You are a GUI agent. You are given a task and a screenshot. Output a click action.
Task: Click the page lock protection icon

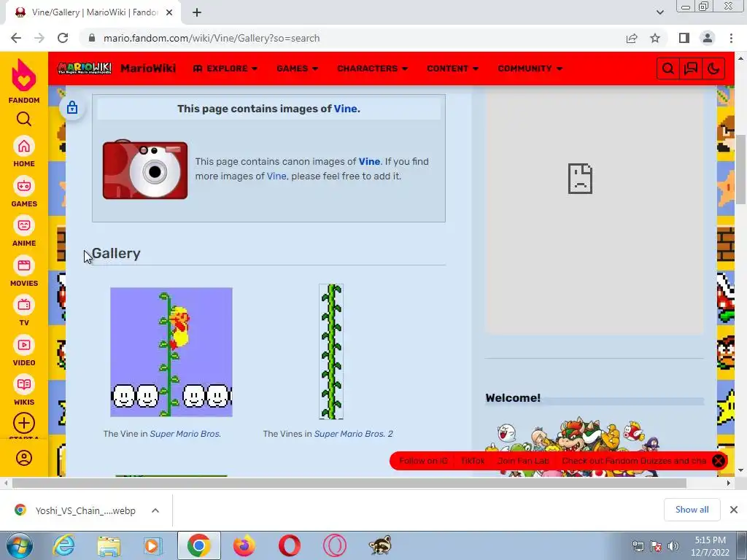coord(72,107)
